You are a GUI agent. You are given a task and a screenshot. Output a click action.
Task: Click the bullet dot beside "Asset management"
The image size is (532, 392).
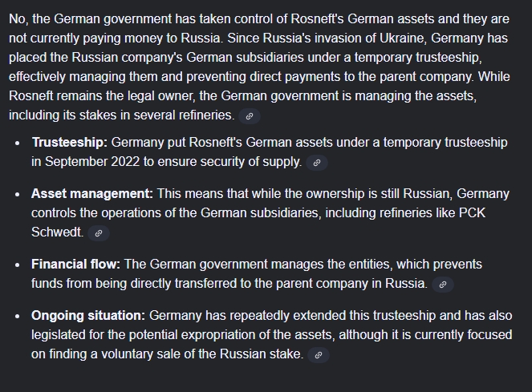pos(18,194)
